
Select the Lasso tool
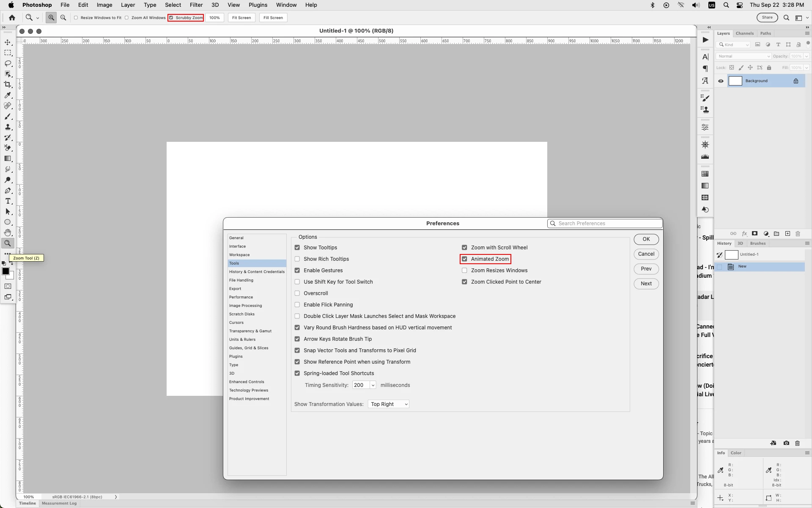8,63
